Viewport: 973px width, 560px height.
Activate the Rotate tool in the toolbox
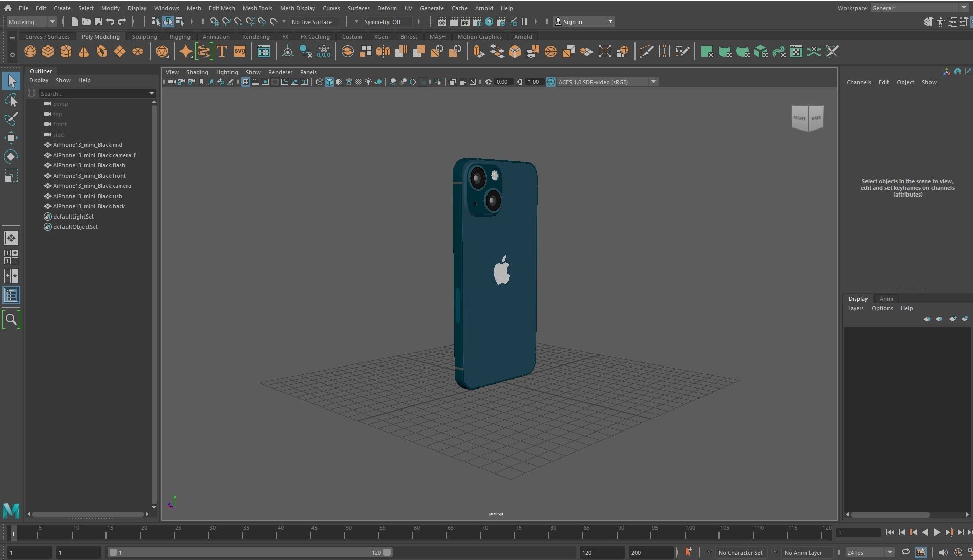(x=11, y=157)
